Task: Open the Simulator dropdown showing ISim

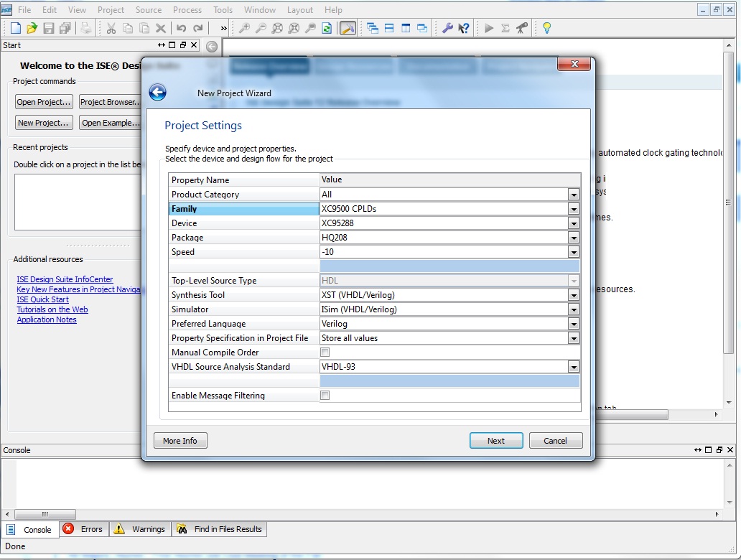Action: pyautogui.click(x=574, y=309)
